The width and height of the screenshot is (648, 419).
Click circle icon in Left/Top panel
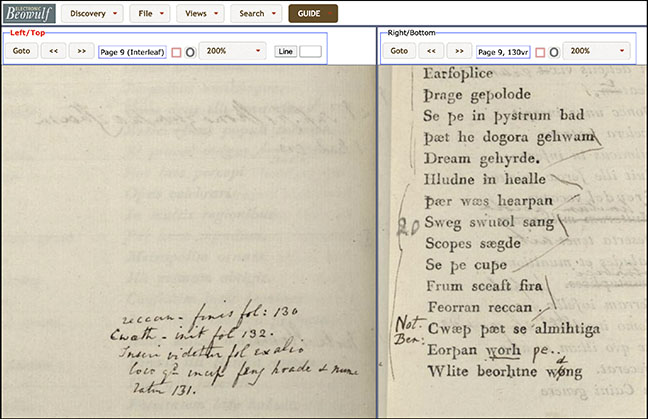[190, 52]
